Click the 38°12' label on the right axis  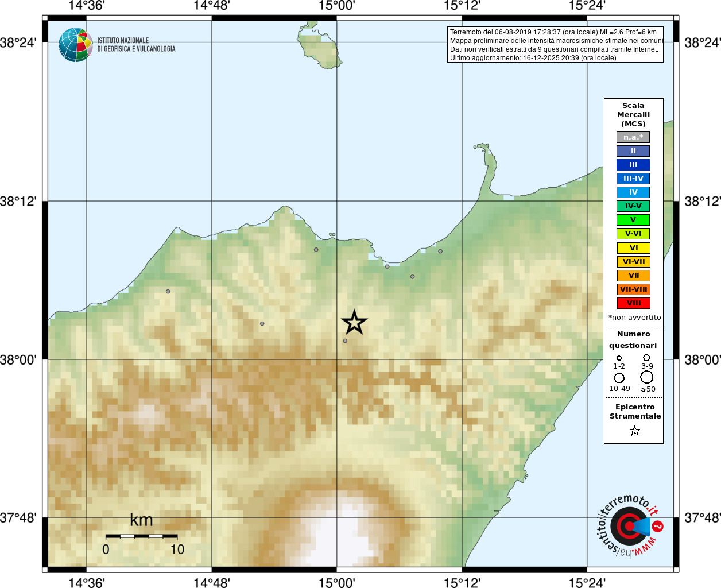703,202
